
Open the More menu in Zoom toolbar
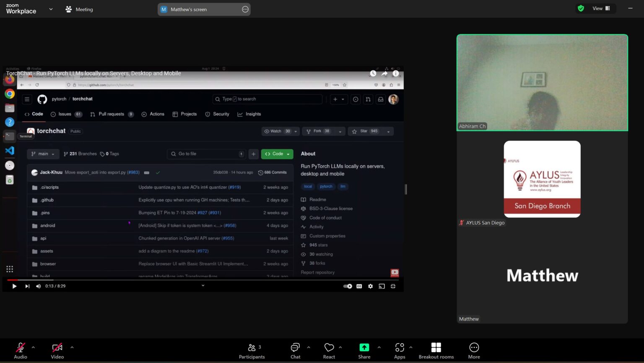[x=474, y=350]
